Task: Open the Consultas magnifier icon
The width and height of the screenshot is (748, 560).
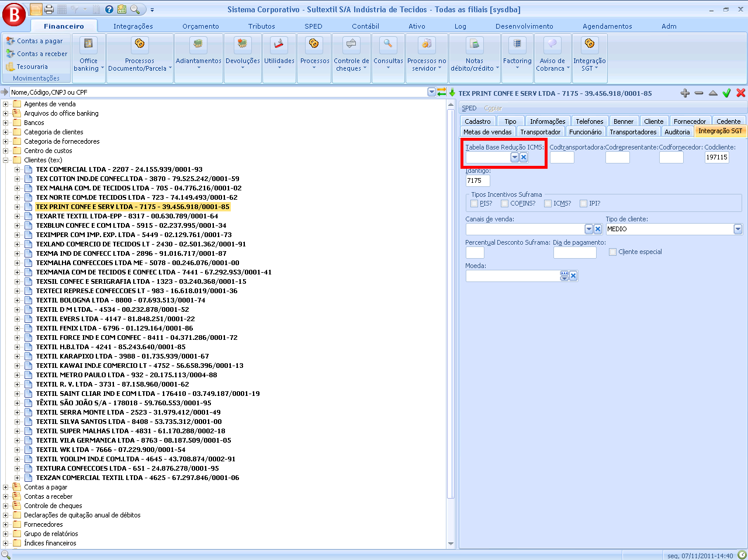Action: pos(388,44)
